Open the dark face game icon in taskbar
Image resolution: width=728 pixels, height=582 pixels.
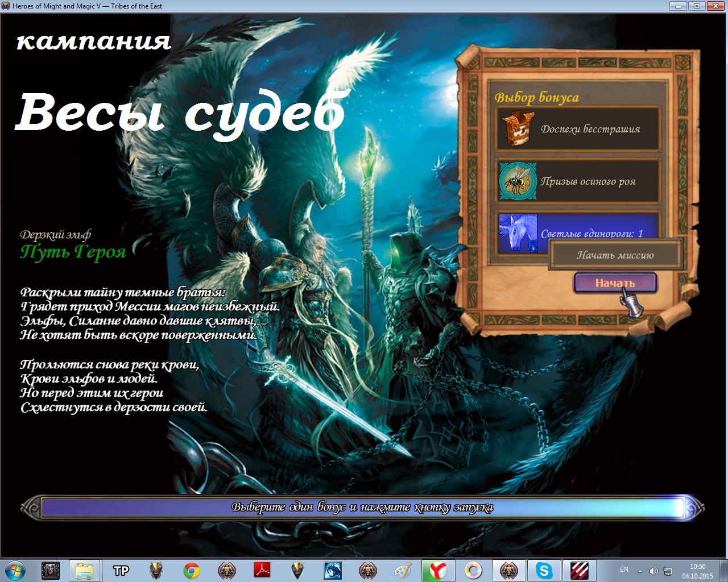[51, 570]
